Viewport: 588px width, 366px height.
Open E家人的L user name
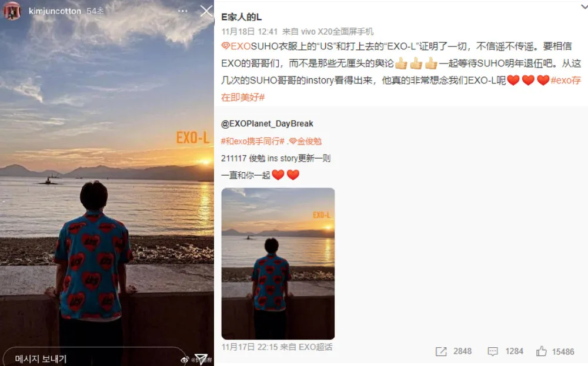point(242,17)
